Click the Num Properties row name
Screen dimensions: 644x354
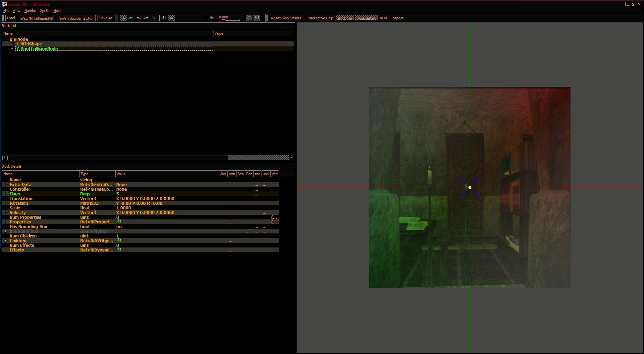(25, 217)
